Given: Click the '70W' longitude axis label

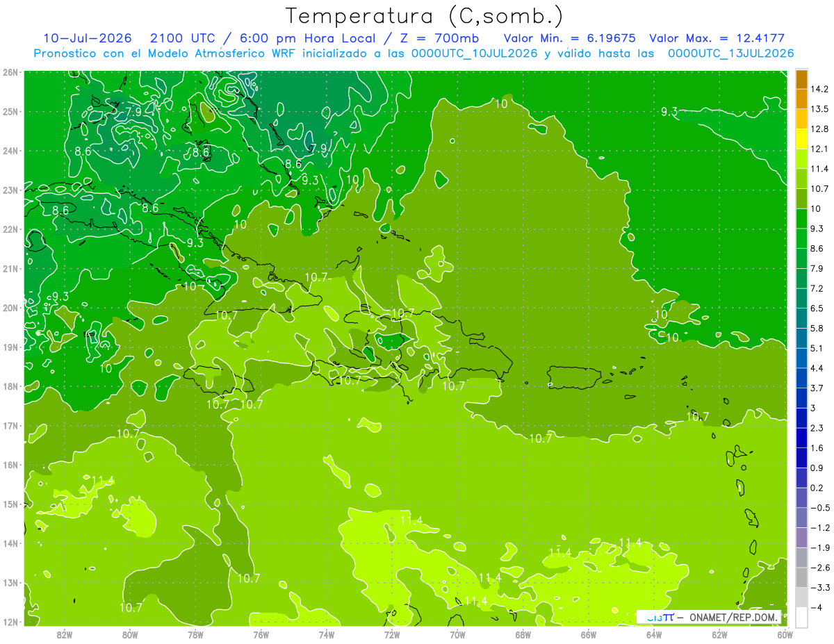Looking at the screenshot, I should 457,634.
